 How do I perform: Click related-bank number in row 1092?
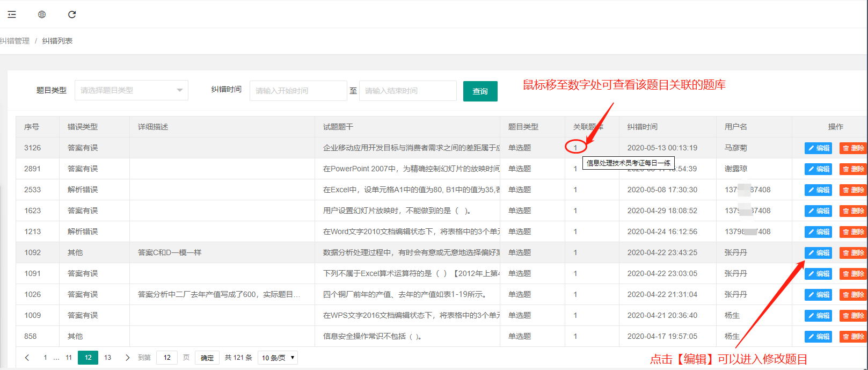click(575, 252)
